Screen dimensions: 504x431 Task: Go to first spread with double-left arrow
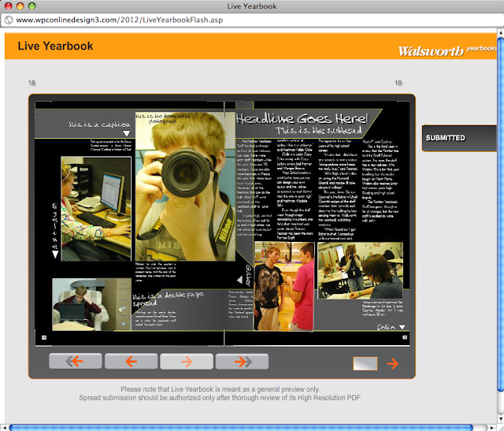(76, 361)
